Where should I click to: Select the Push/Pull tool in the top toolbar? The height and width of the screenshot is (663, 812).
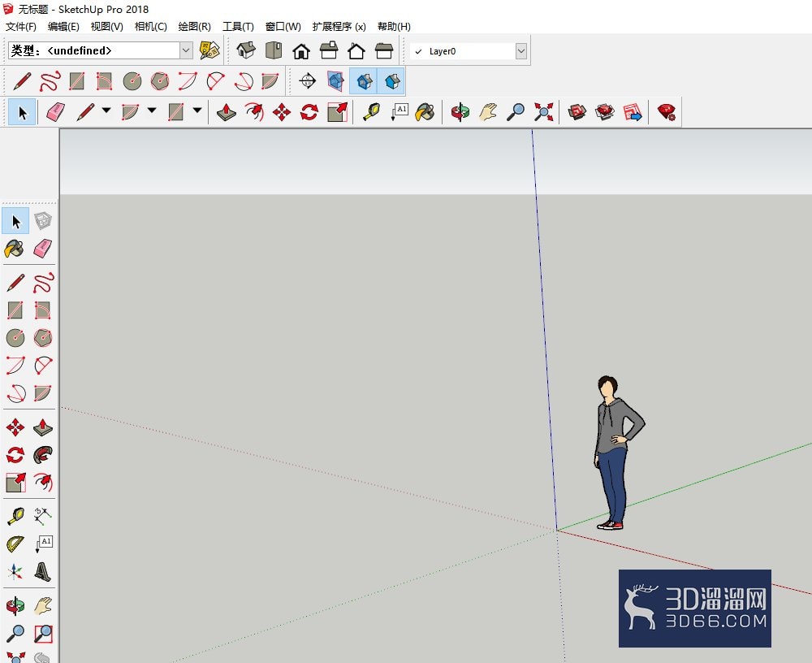(227, 112)
